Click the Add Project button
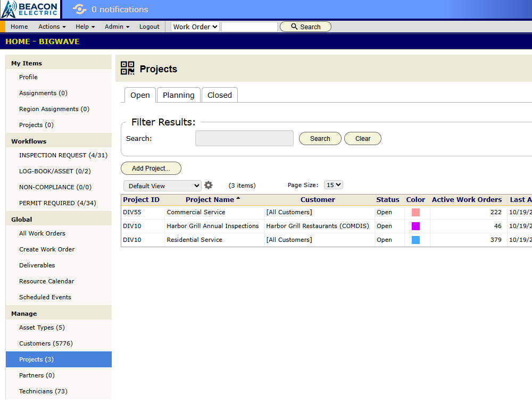Image resolution: width=532 pixels, height=404 pixels. pos(151,168)
